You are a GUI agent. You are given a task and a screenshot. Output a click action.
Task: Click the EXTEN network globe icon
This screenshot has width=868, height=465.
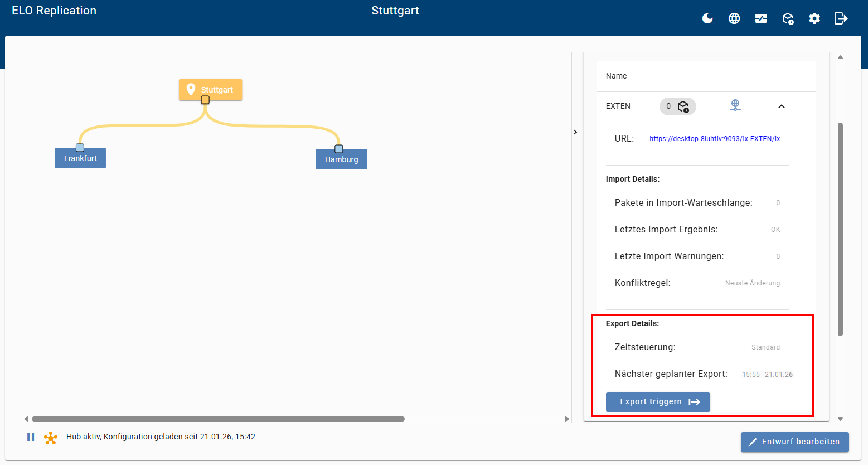tap(735, 105)
